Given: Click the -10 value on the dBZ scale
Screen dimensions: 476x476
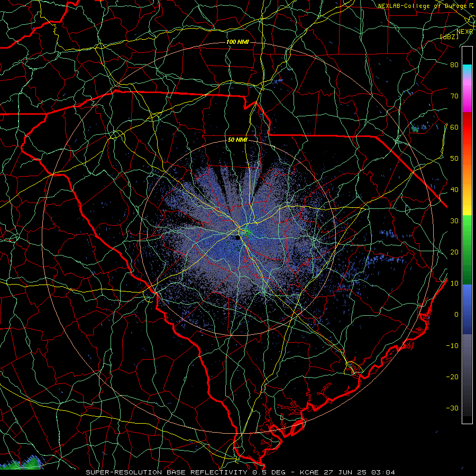Looking at the screenshot, I should 452,346.
